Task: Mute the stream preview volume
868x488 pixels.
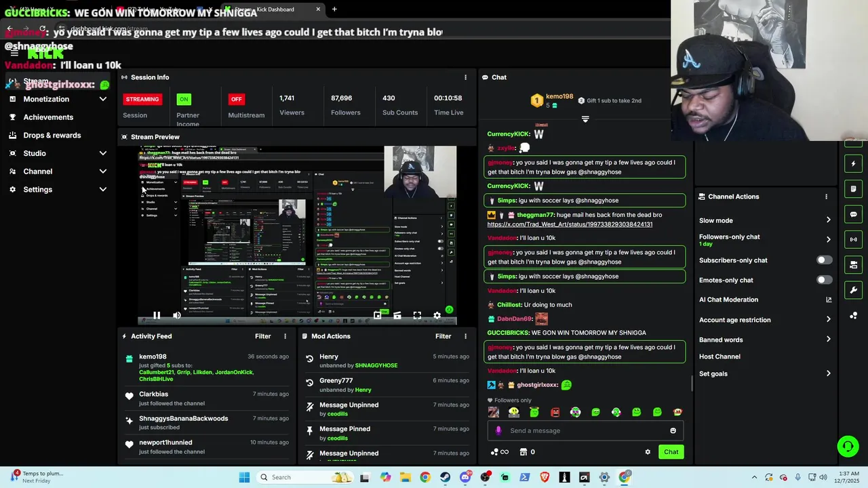Action: point(177,315)
